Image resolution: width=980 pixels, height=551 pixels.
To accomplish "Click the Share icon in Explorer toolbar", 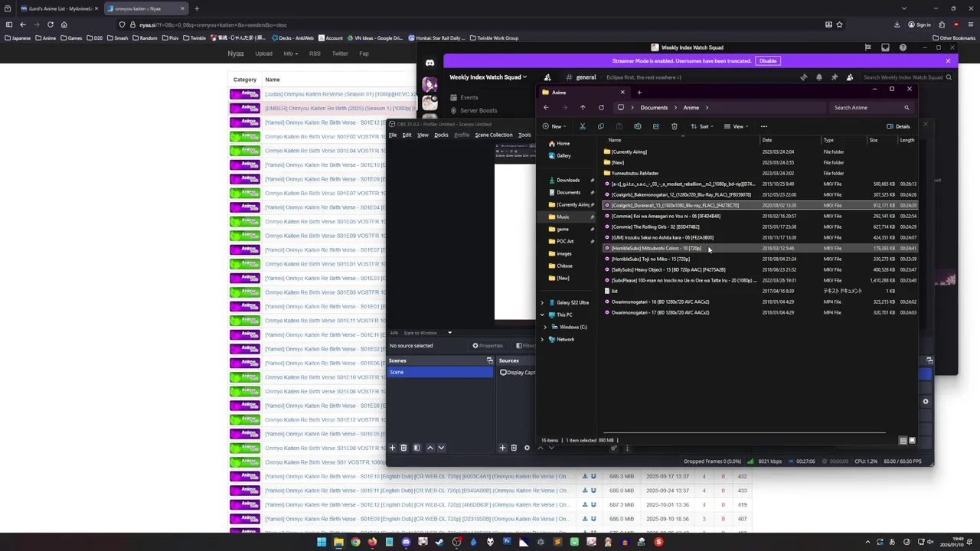I will [656, 126].
